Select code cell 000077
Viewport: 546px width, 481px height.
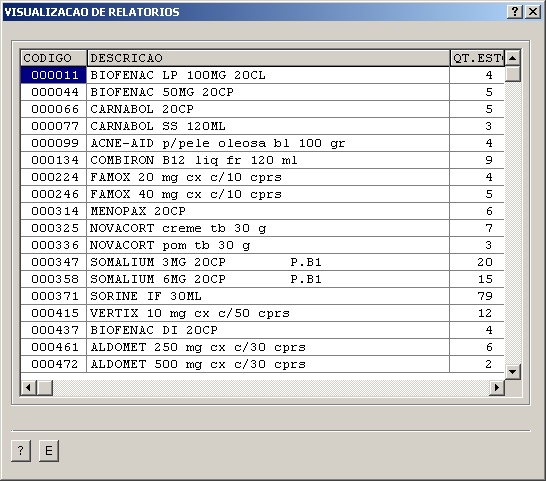coord(54,126)
